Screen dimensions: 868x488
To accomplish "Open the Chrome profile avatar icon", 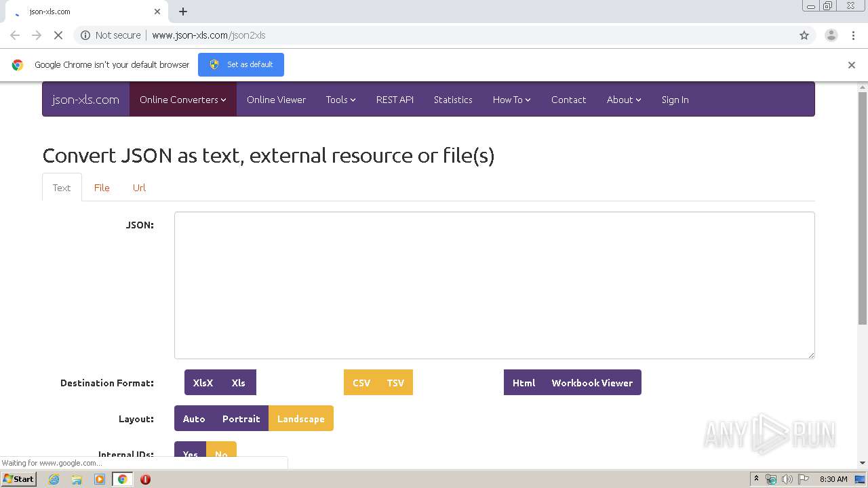I will (831, 35).
